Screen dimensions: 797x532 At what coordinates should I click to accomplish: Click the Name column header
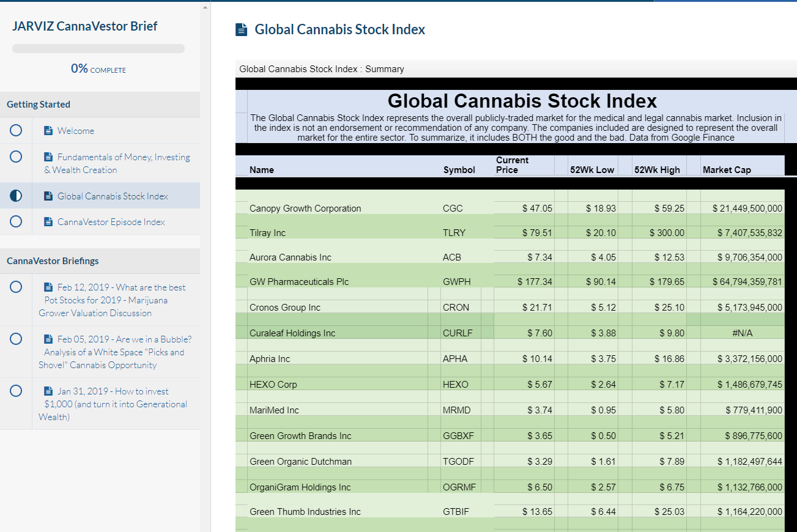pyautogui.click(x=262, y=170)
